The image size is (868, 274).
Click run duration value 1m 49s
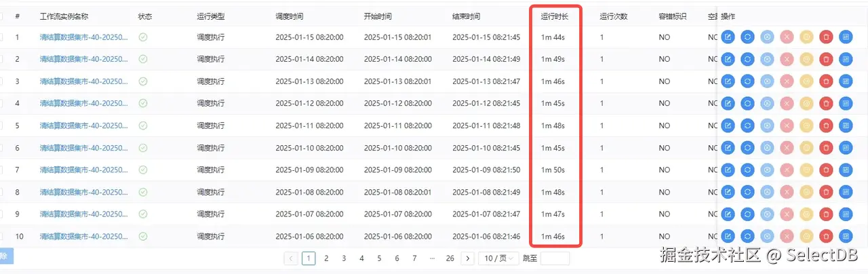[x=553, y=60]
